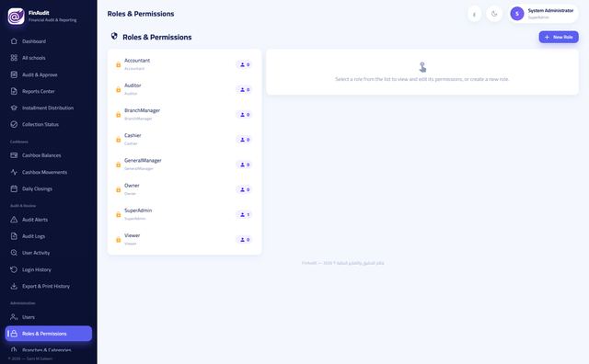Select the Accountant role
This screenshot has height=364, width=589.
[184, 64]
